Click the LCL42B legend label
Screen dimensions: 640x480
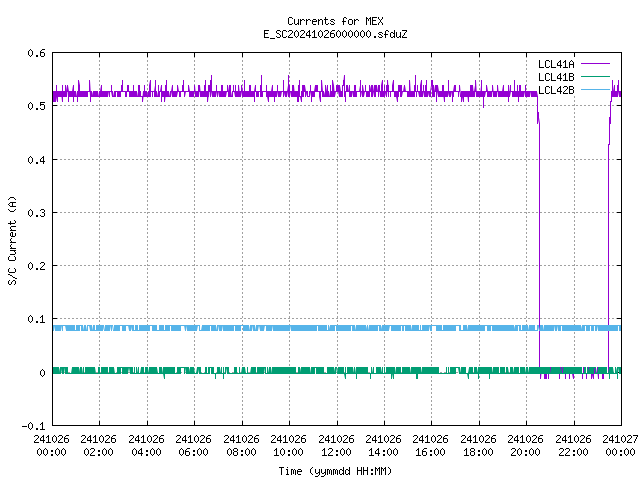pos(556,90)
